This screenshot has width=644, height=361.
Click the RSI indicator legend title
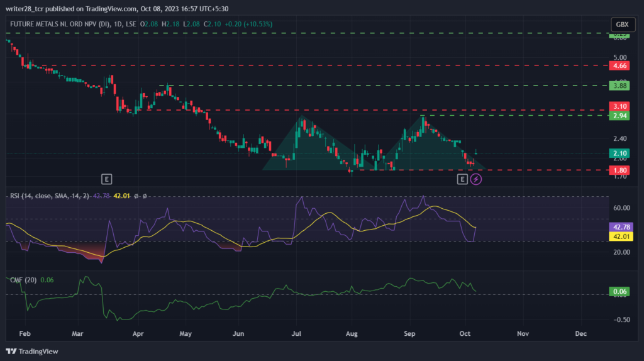coord(49,196)
